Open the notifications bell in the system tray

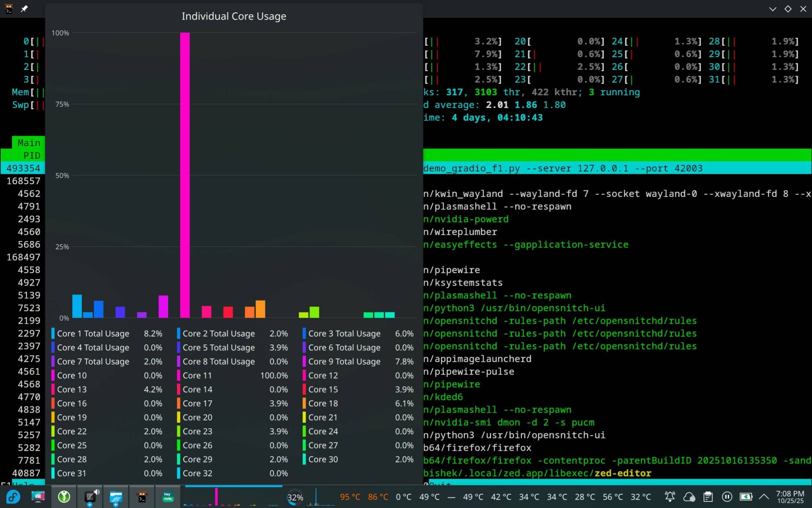[x=670, y=496]
